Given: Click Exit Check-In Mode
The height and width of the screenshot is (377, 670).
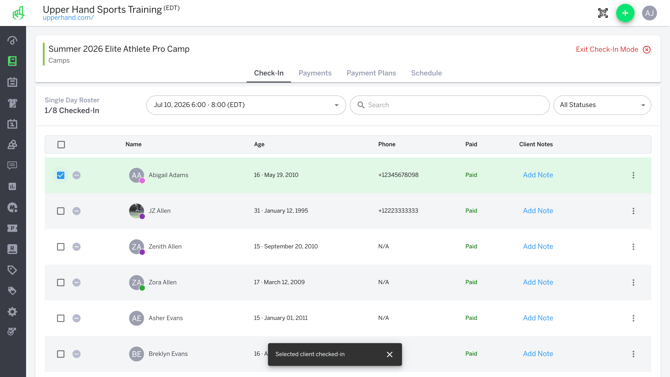Looking at the screenshot, I should [x=613, y=50].
